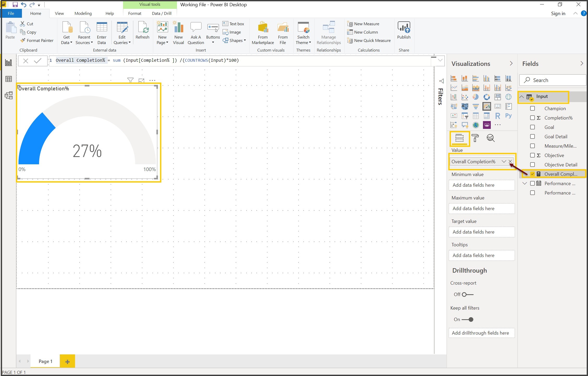Pick the ArcGIS Maps visual
The image size is (588, 376).
coord(475,125)
